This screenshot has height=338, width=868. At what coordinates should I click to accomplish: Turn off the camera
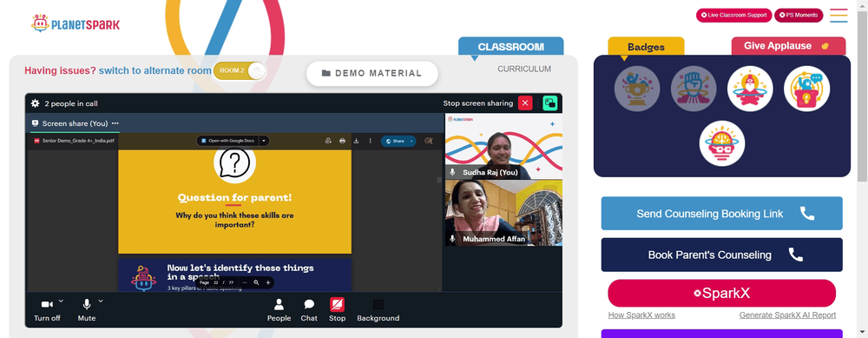click(x=47, y=309)
